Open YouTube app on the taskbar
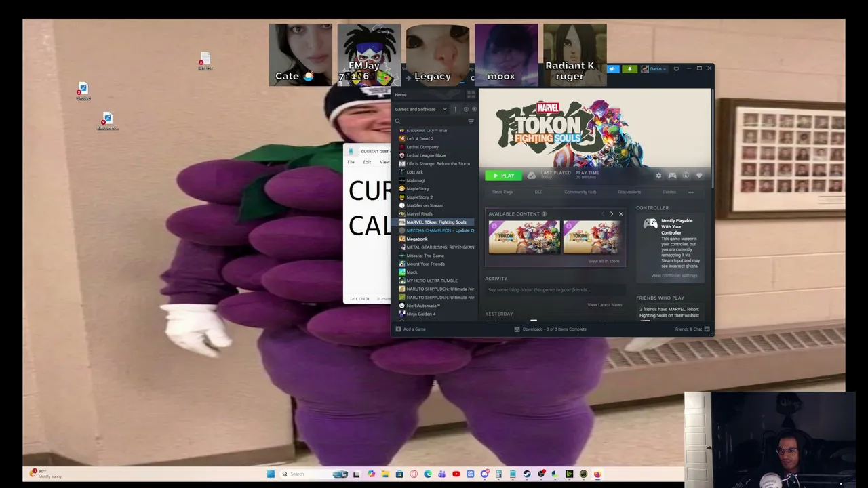 456,474
